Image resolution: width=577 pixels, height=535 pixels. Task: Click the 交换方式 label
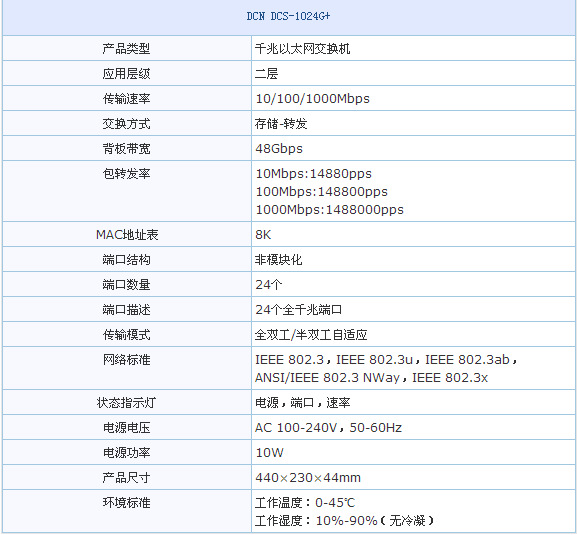pyautogui.click(x=126, y=124)
